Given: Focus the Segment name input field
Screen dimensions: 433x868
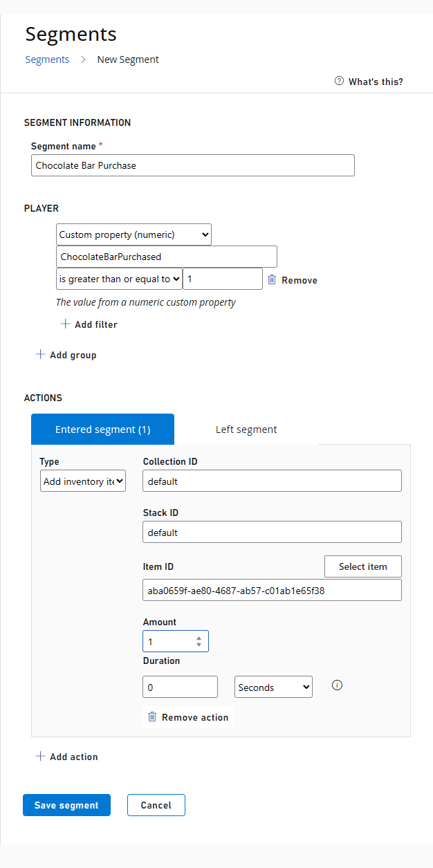Looking at the screenshot, I should coord(193,165).
